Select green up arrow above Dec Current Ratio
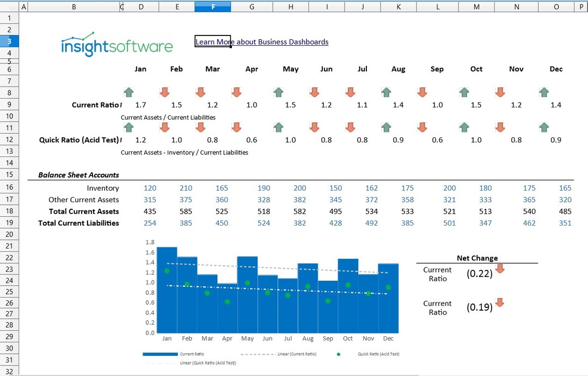 [x=543, y=93]
